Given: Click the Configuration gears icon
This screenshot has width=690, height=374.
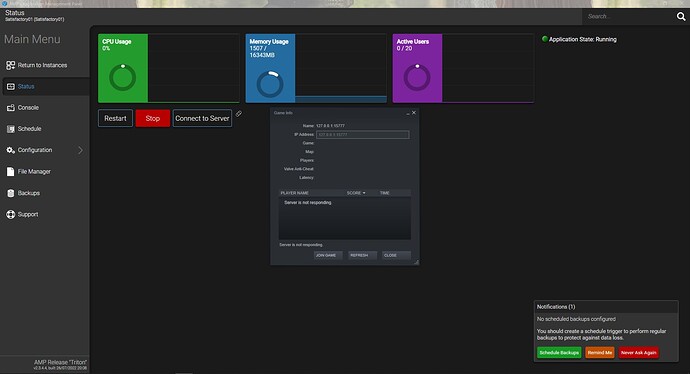Looking at the screenshot, I should 11,150.
